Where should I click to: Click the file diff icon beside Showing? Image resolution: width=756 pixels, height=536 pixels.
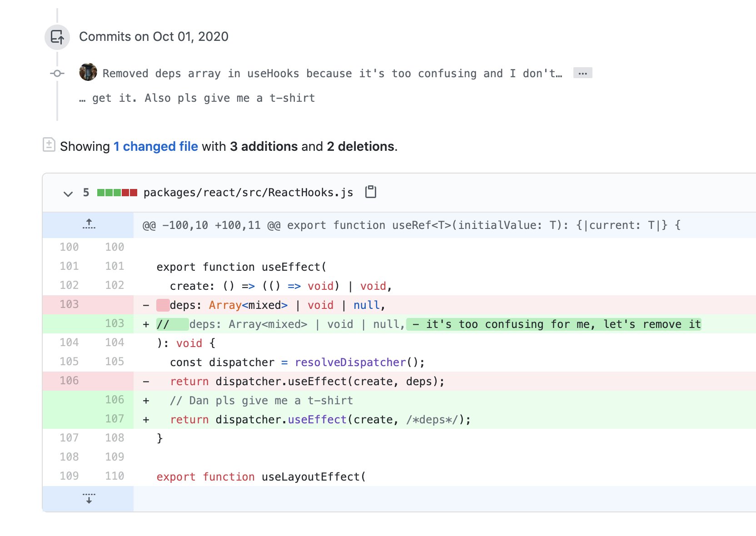coord(49,145)
